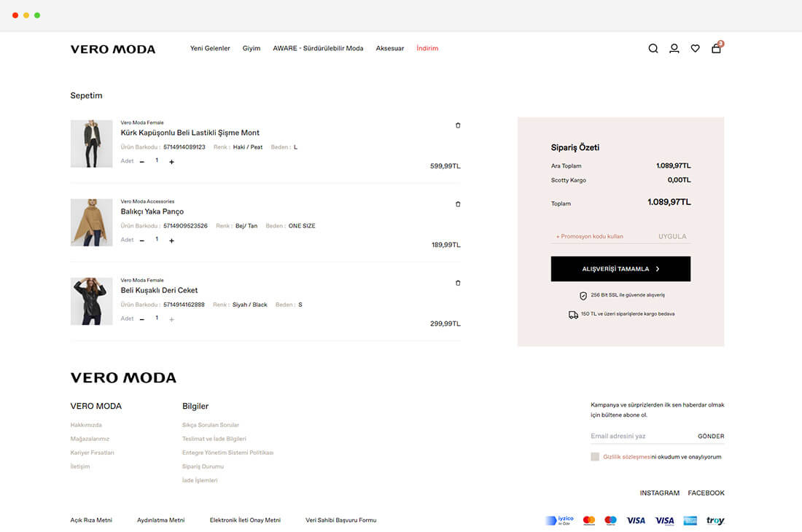
Task: Click the red macOS close window button
Action: point(15,15)
